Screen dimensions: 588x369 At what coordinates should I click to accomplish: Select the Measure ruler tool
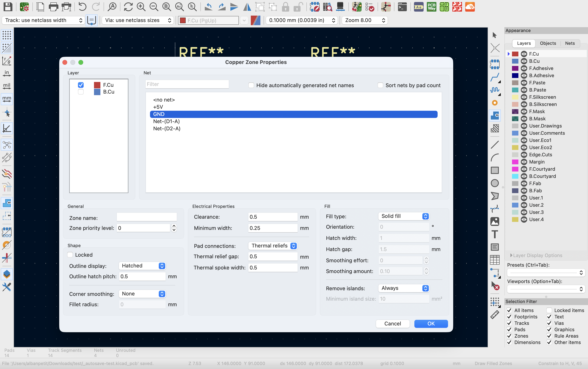[x=494, y=315]
